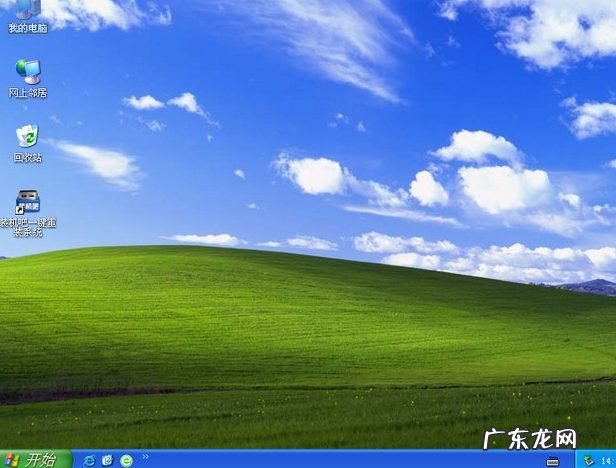
Task: Click the green shield tray icon
Action: (x=589, y=460)
